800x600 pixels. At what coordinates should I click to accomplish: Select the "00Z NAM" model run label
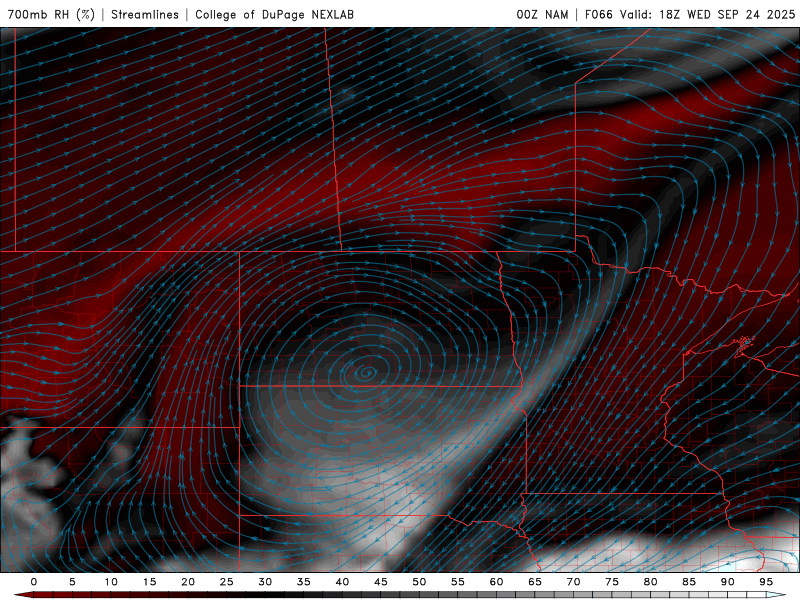pos(542,14)
